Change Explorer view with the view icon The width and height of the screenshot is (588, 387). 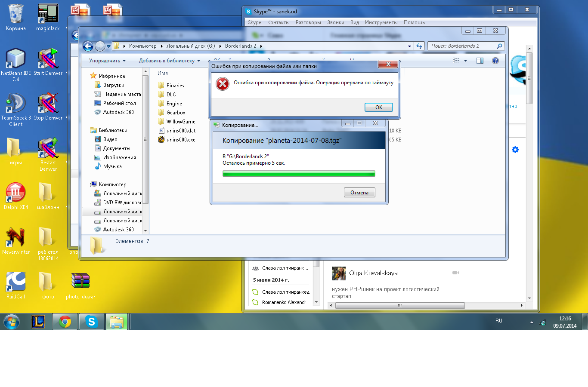456,61
